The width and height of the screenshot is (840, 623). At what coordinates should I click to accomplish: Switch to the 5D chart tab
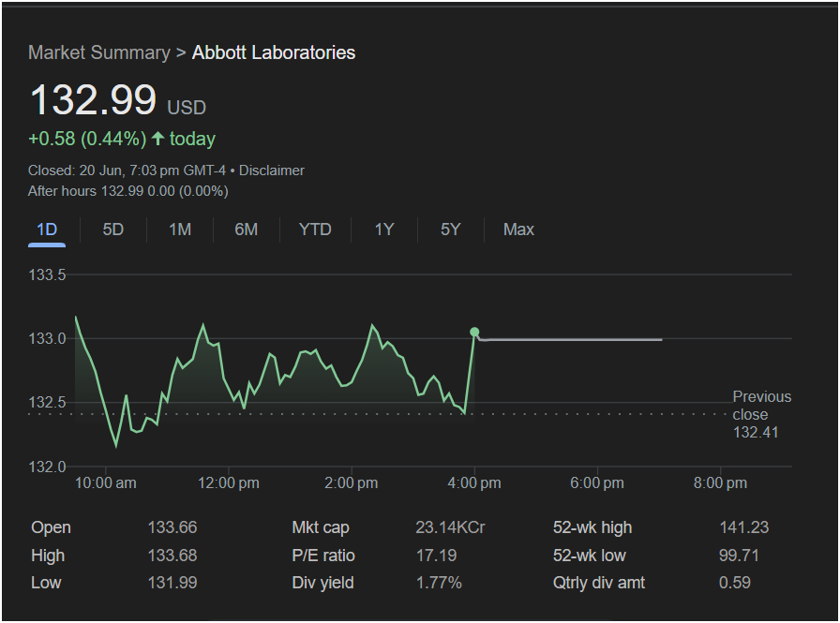(x=113, y=230)
